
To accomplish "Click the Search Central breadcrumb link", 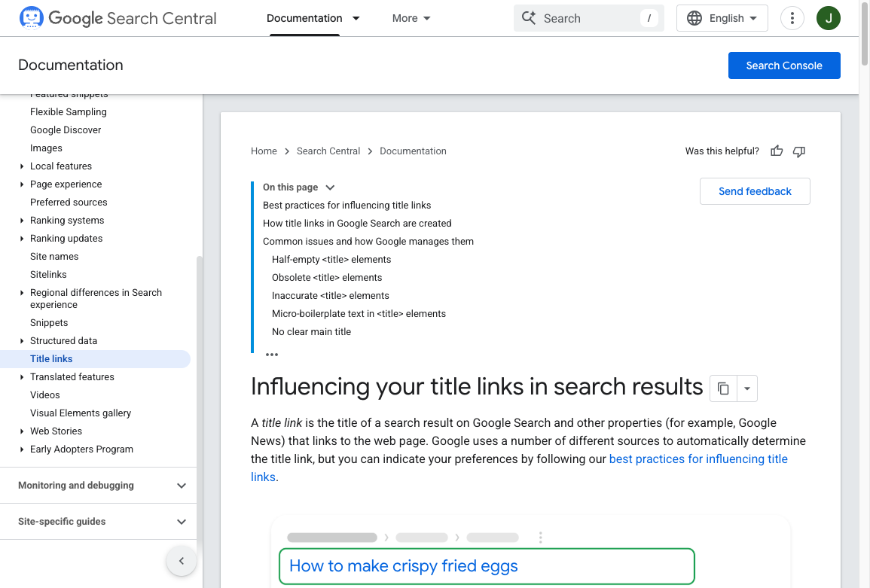I will pos(328,151).
